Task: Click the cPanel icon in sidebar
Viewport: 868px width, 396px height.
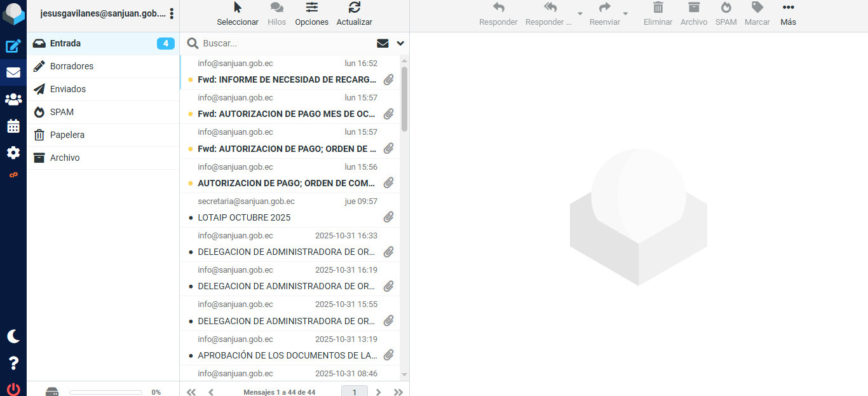Action: point(13,175)
